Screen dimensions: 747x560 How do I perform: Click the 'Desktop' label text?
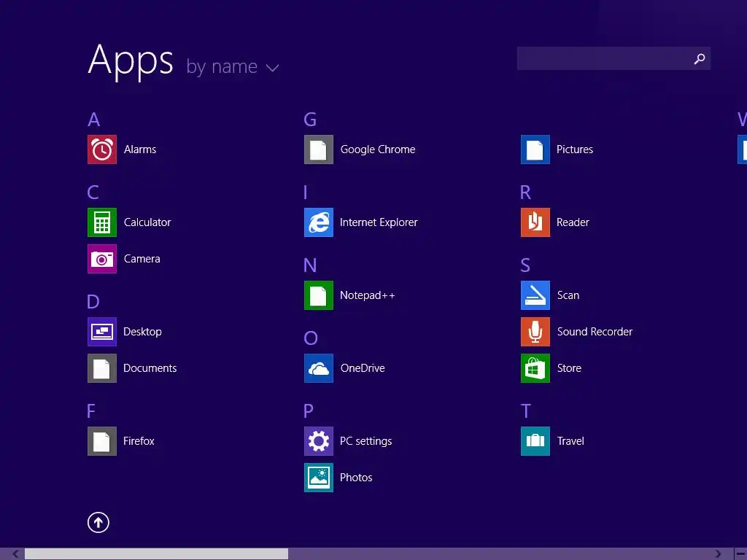(x=142, y=332)
